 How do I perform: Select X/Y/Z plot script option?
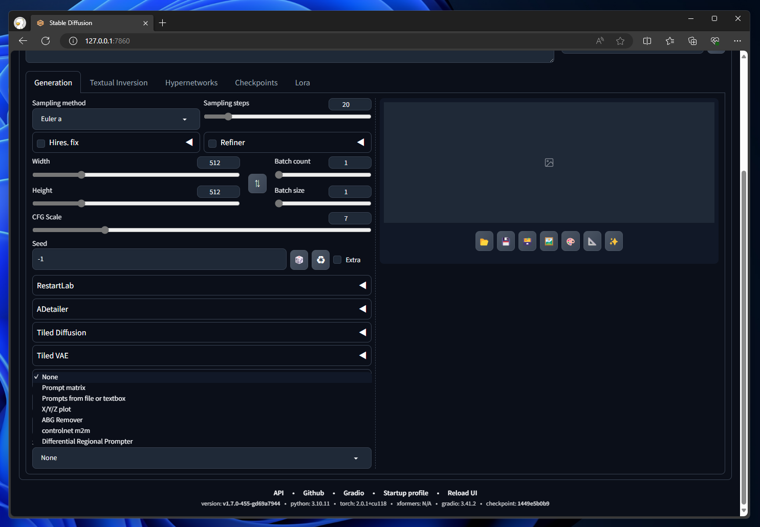click(x=202, y=409)
